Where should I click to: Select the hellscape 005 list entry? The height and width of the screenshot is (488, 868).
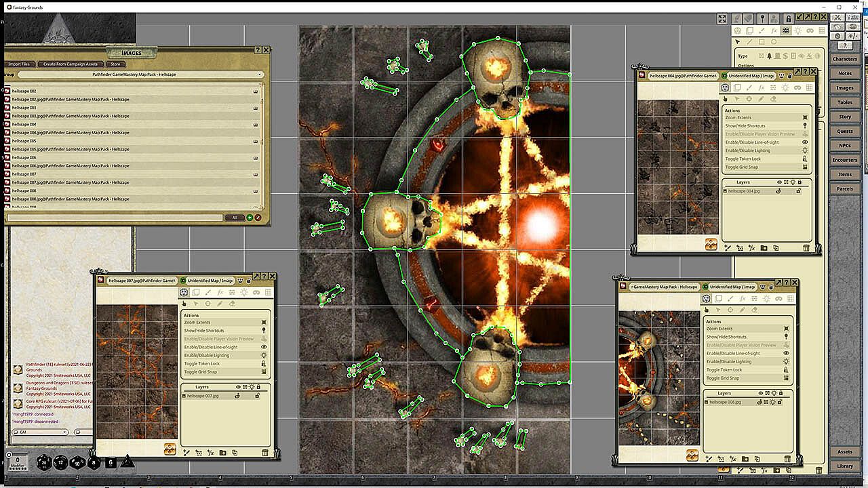[x=134, y=141]
